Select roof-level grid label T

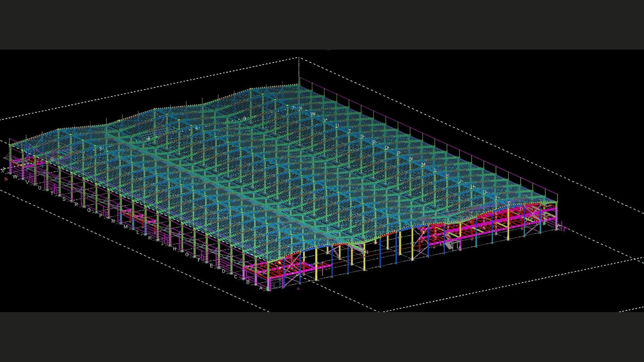(x=350, y=131)
